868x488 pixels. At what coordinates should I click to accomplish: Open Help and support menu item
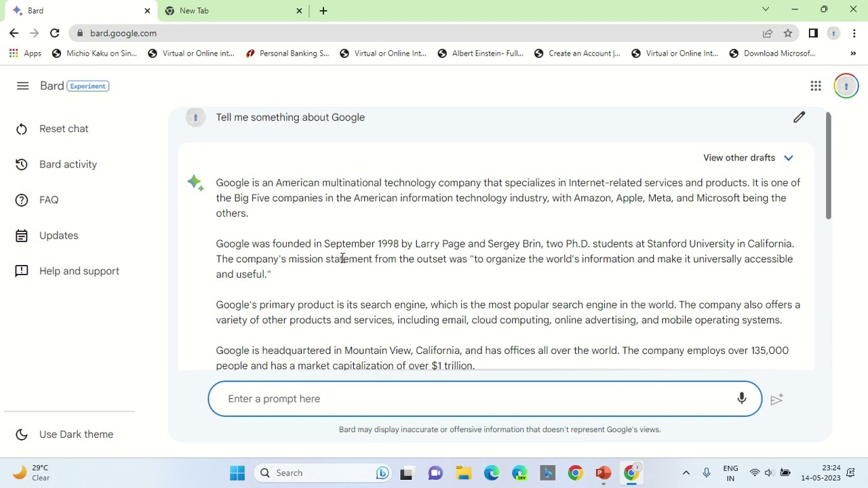[79, 271]
